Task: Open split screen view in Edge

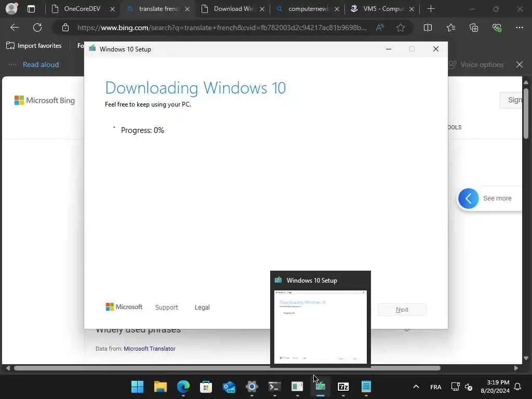Action: click(x=428, y=28)
